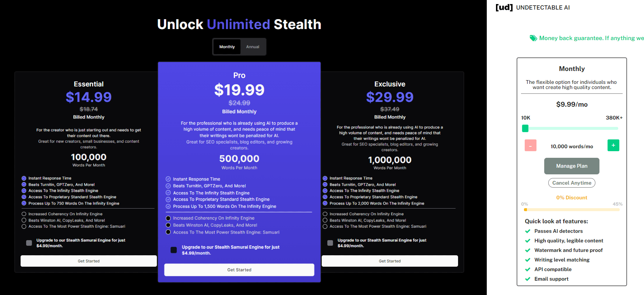Enable Samurai Engine upgrade checkbox in Essential plan
The image size is (644, 295).
(x=29, y=243)
